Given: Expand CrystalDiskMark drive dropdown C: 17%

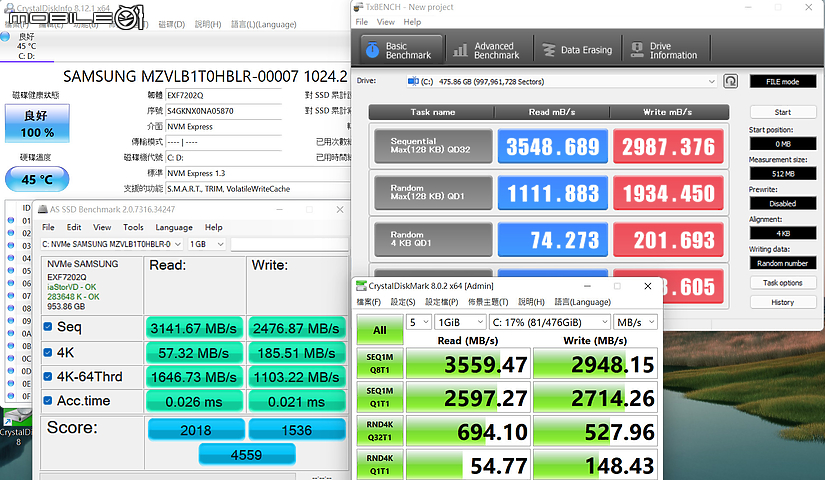Looking at the screenshot, I should (550, 322).
